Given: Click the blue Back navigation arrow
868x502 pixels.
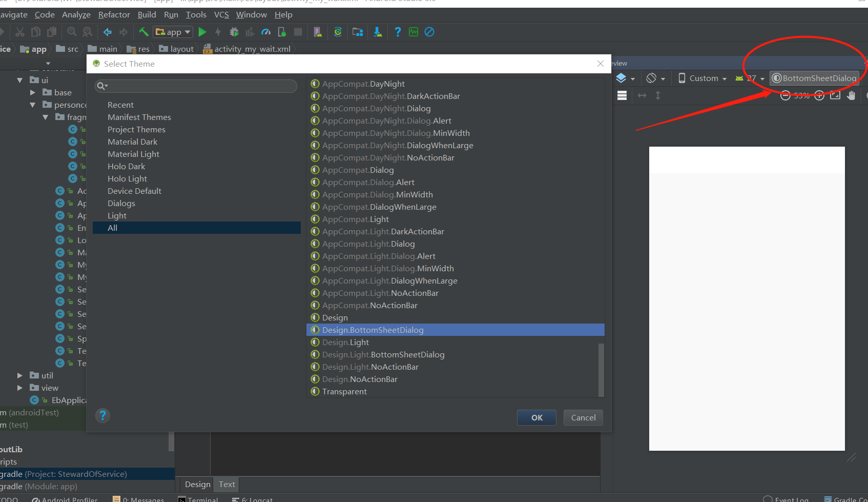Looking at the screenshot, I should pyautogui.click(x=108, y=32).
